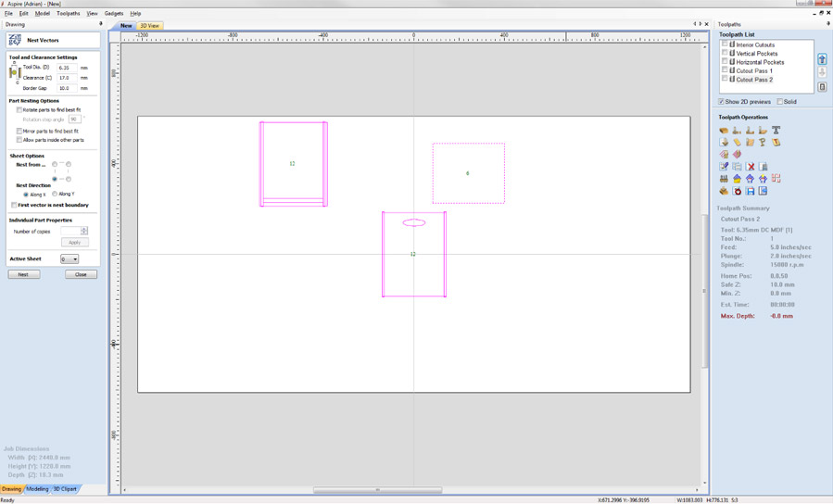Image resolution: width=833 pixels, height=504 pixels.
Task: Switch to the 3D View tab
Action: tap(149, 26)
